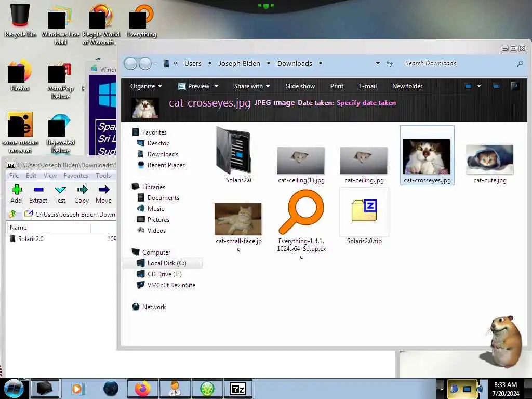
Task: Select Local Disk (C:) in navigation pane
Action: point(163,263)
